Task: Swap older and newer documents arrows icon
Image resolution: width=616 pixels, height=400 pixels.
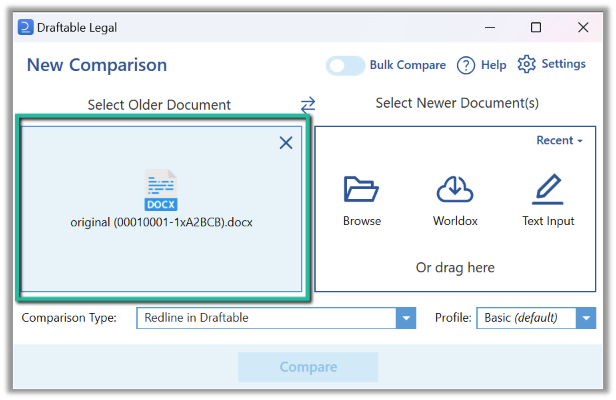Action: (x=308, y=105)
